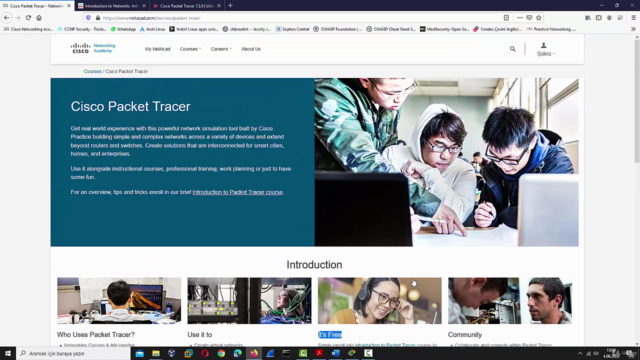Toggle Reader View in address bar
The width and height of the screenshot is (640, 360).
point(506,18)
